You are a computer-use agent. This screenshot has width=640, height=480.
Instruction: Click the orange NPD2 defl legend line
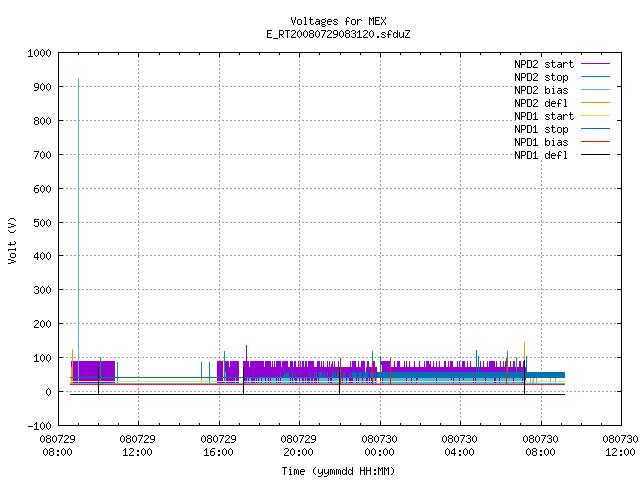point(596,103)
